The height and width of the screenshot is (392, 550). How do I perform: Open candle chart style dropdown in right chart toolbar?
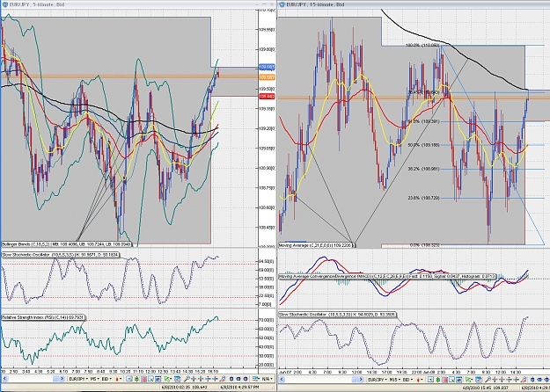pos(421,380)
